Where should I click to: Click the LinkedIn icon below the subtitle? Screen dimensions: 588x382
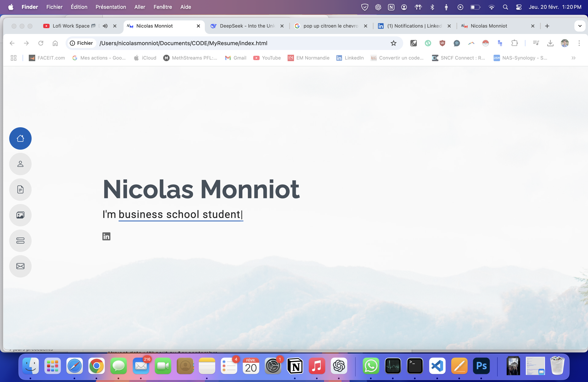coord(106,236)
